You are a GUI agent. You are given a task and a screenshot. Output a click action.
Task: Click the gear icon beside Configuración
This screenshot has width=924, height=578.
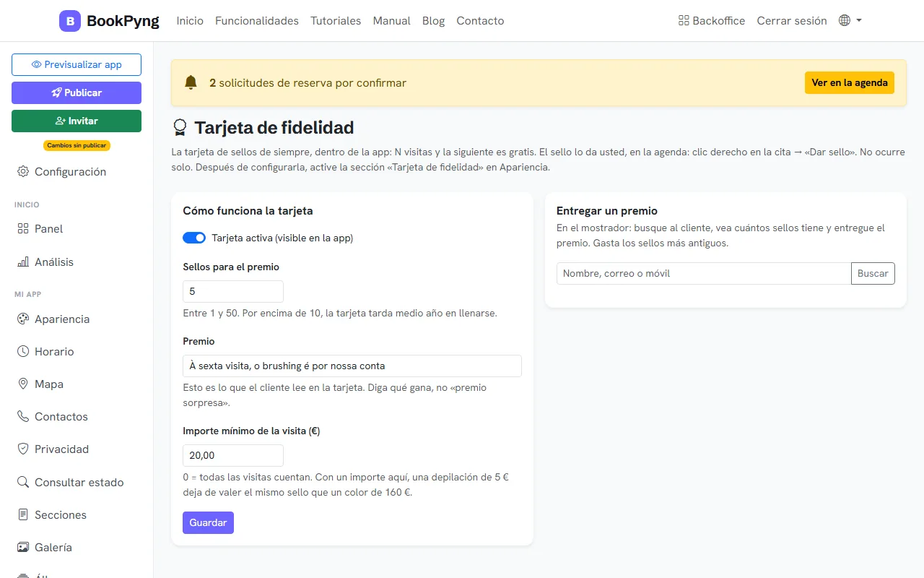click(23, 171)
